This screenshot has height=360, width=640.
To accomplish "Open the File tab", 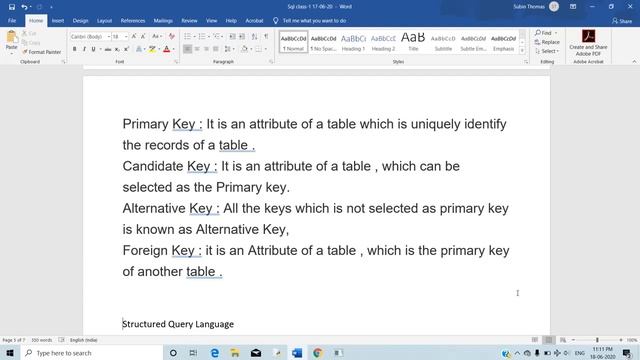I will tap(12, 20).
